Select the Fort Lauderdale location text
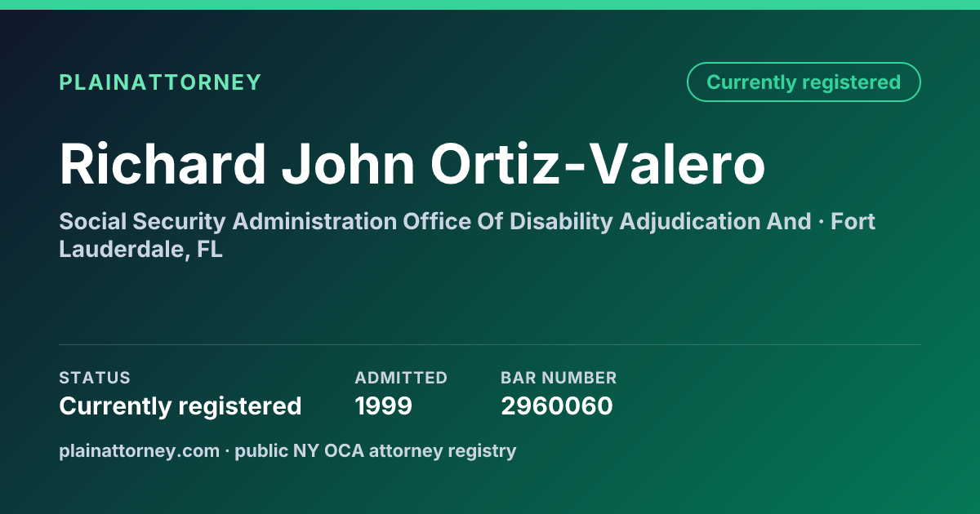Viewport: 980px width, 514px height. [853, 221]
